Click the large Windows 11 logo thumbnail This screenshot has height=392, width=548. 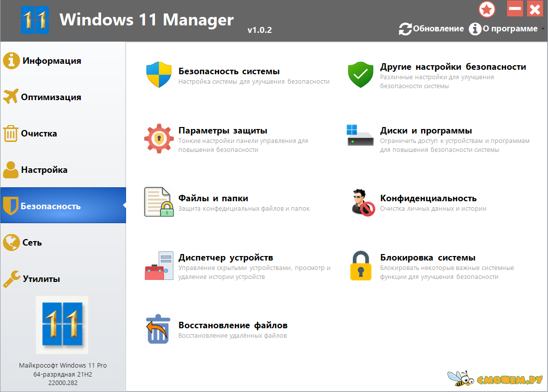point(62,325)
